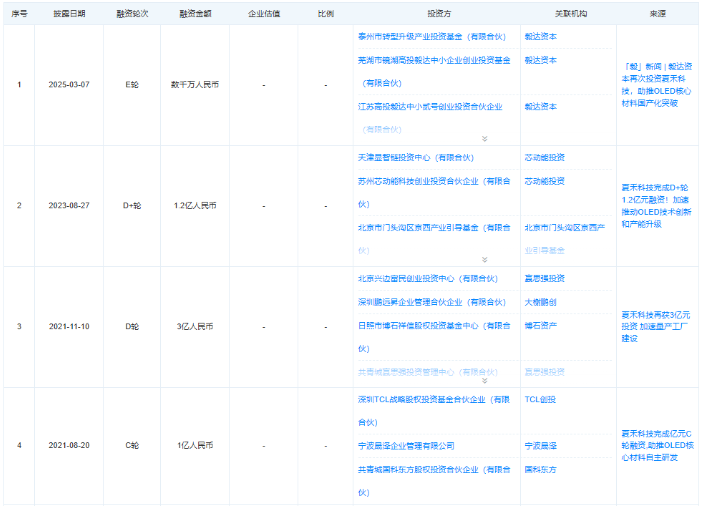Open 芯动能投资 beside 天津显智链投资中心
The image size is (703, 509).
544,158
